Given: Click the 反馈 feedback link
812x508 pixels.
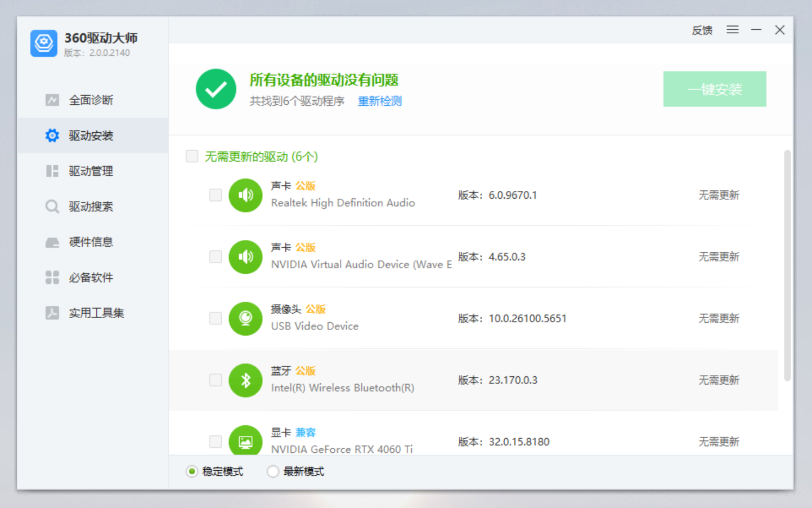Looking at the screenshot, I should [702, 30].
